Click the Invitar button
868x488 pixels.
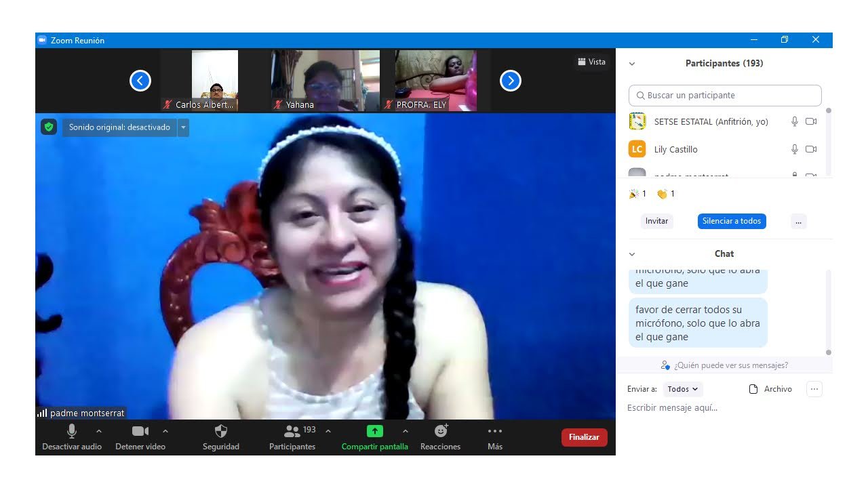tap(656, 221)
